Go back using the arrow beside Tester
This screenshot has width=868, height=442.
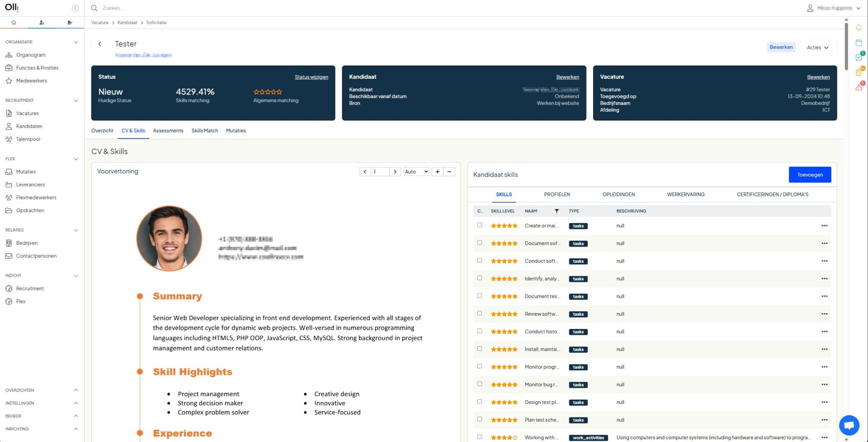click(99, 44)
